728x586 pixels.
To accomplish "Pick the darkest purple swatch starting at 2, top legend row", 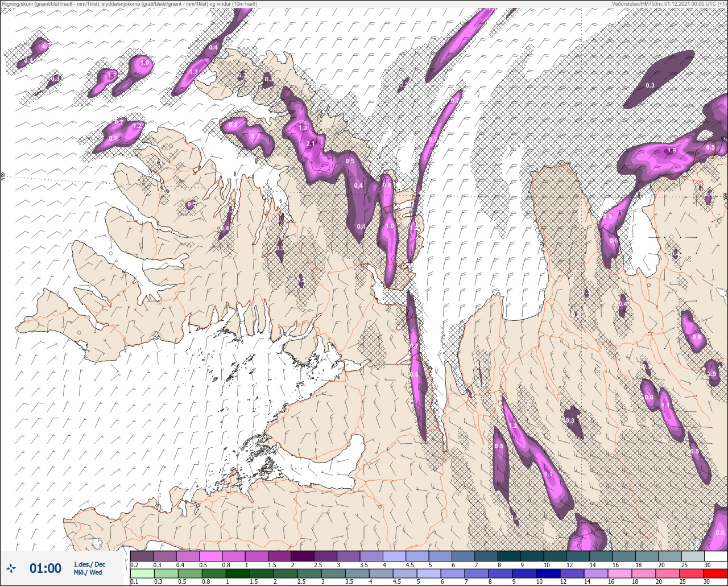I will [x=303, y=556].
